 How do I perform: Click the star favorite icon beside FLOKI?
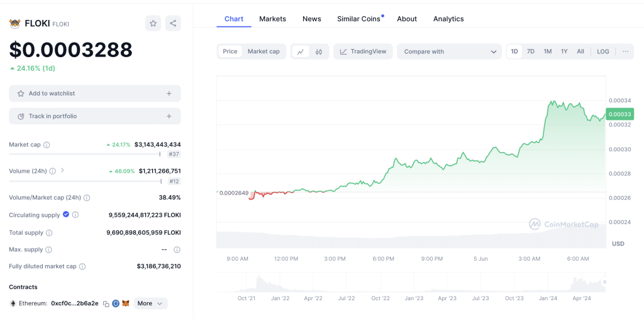(x=153, y=23)
